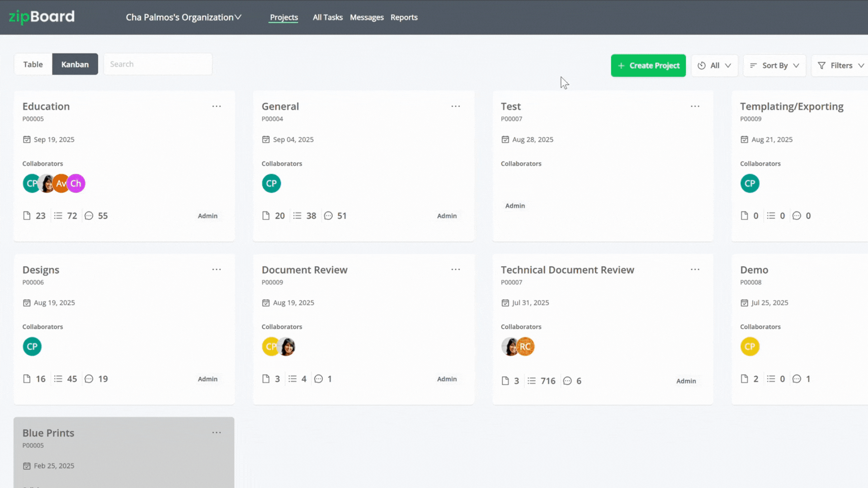Image resolution: width=868 pixels, height=488 pixels.
Task: Open the Reports menu item
Action: [404, 17]
